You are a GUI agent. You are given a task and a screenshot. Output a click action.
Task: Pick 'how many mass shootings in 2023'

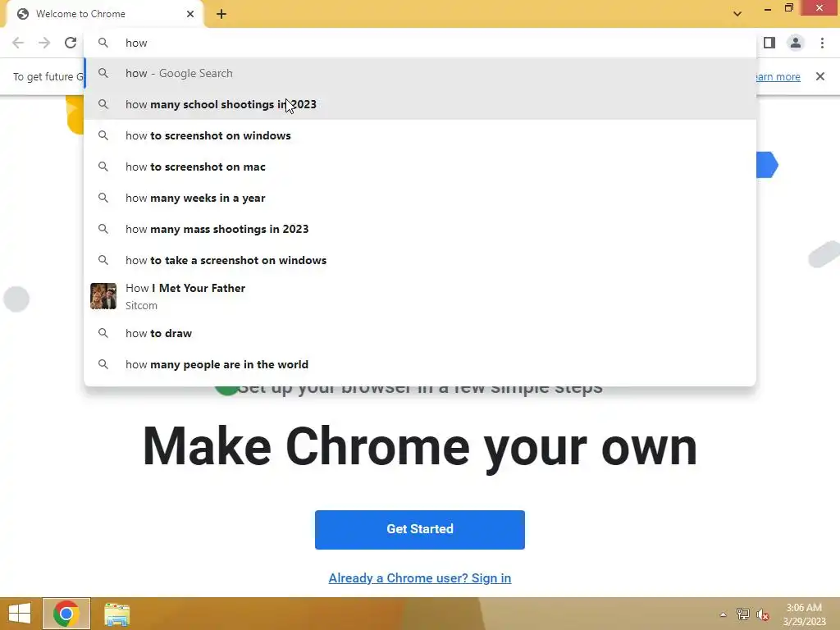click(420, 229)
